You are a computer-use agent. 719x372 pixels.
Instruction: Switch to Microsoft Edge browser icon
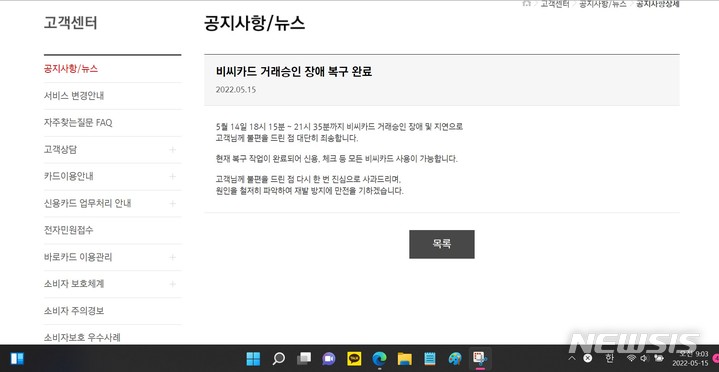(x=379, y=358)
